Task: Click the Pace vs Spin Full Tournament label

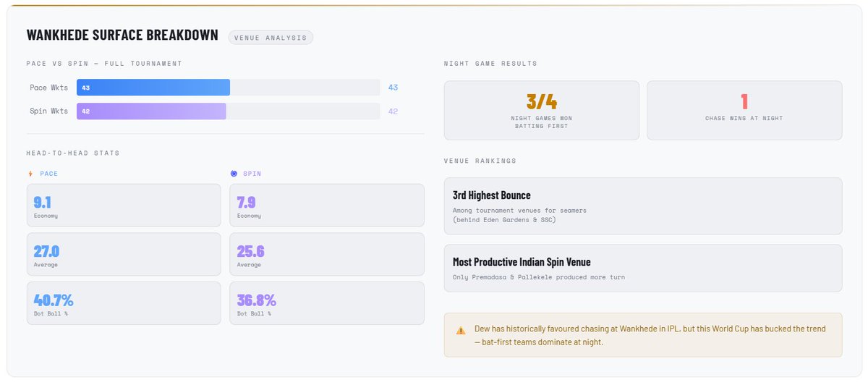Action: point(104,64)
